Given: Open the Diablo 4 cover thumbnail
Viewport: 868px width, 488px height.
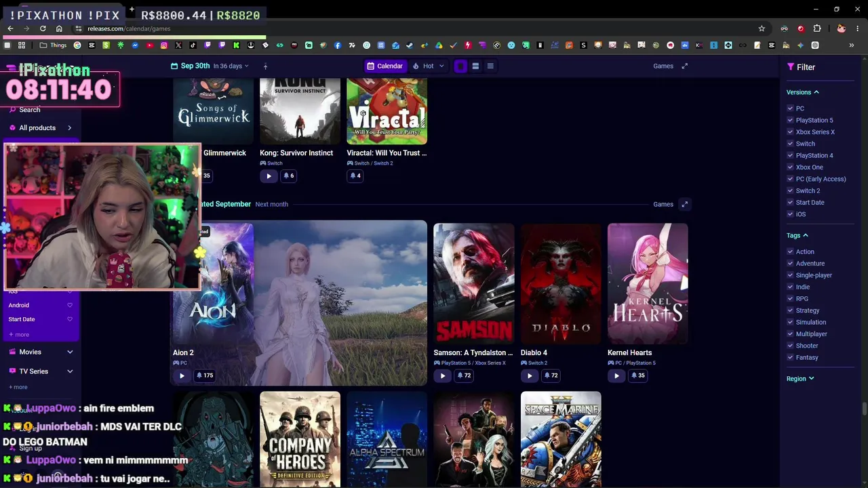Looking at the screenshot, I should click(561, 284).
